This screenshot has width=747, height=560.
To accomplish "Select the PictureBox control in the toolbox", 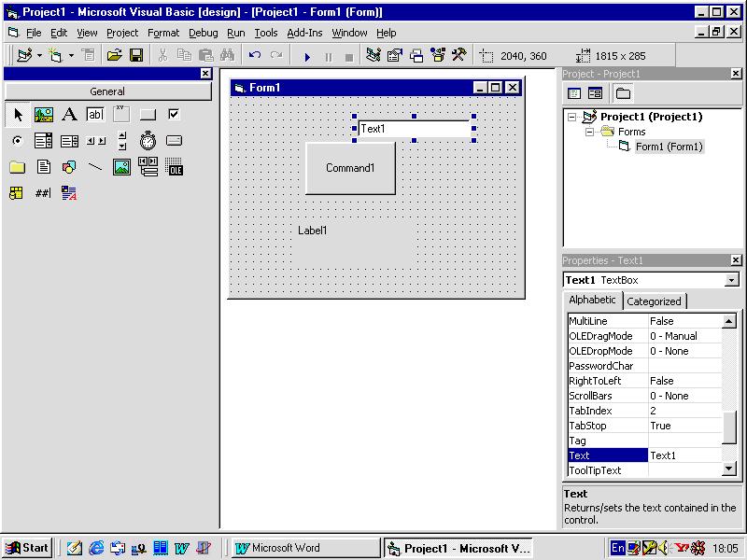I will click(44, 114).
